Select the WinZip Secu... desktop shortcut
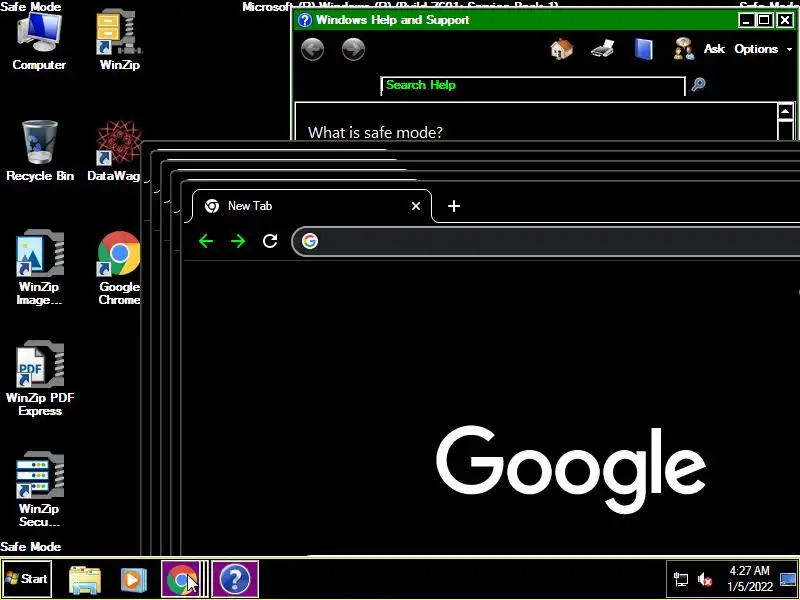 pos(39,490)
